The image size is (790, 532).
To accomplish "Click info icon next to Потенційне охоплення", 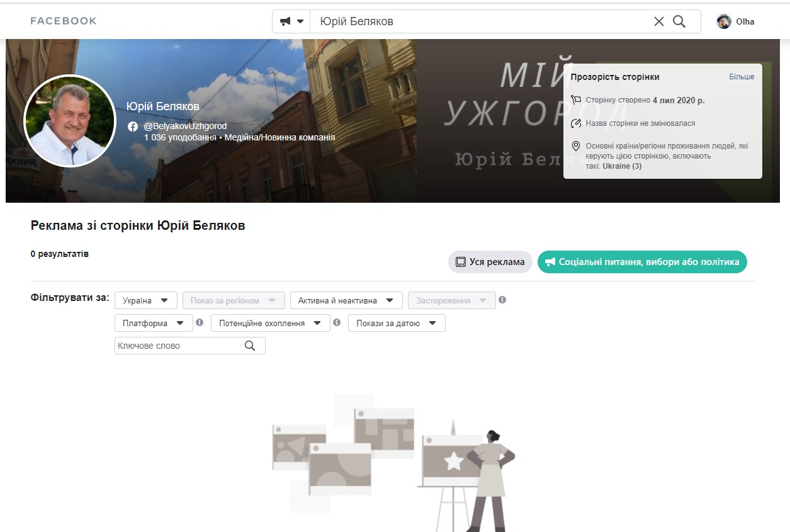I will pyautogui.click(x=337, y=322).
